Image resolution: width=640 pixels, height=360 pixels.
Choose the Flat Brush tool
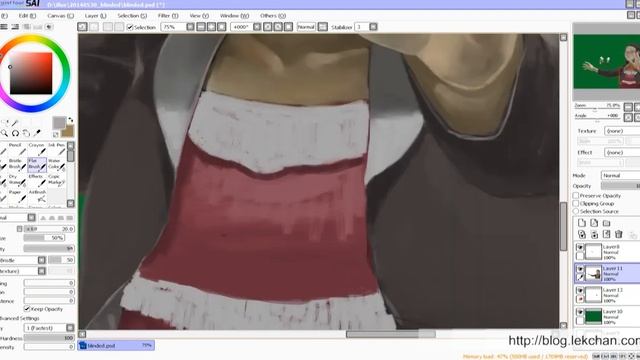click(37, 164)
